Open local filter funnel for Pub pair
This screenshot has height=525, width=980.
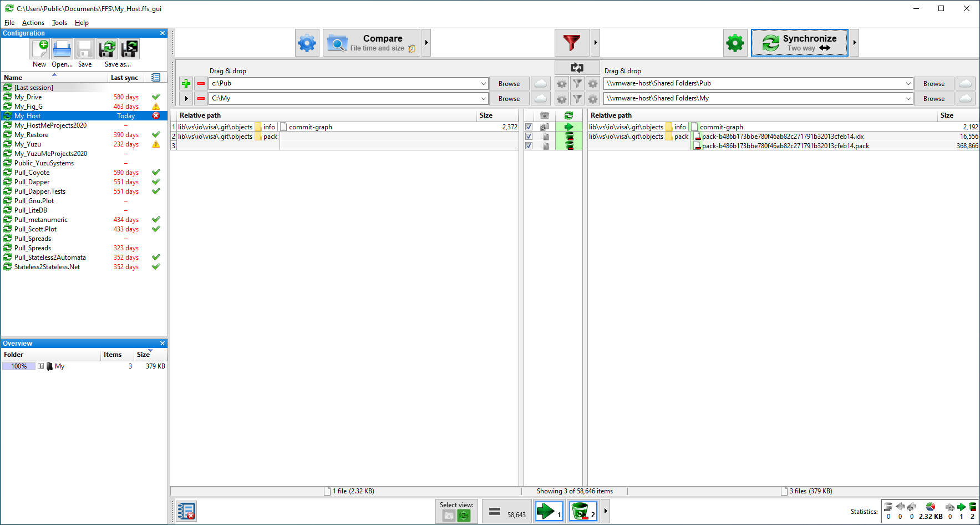tap(577, 84)
